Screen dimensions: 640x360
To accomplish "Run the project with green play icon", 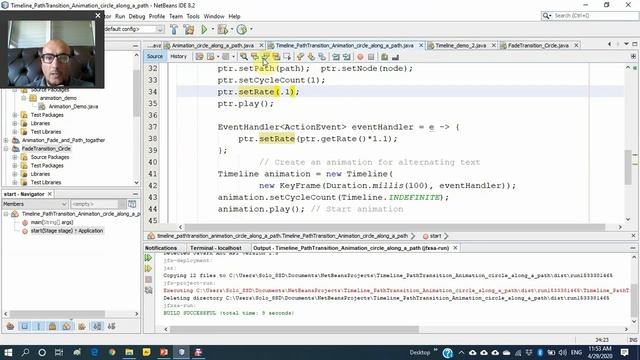I will pyautogui.click(x=204, y=29).
